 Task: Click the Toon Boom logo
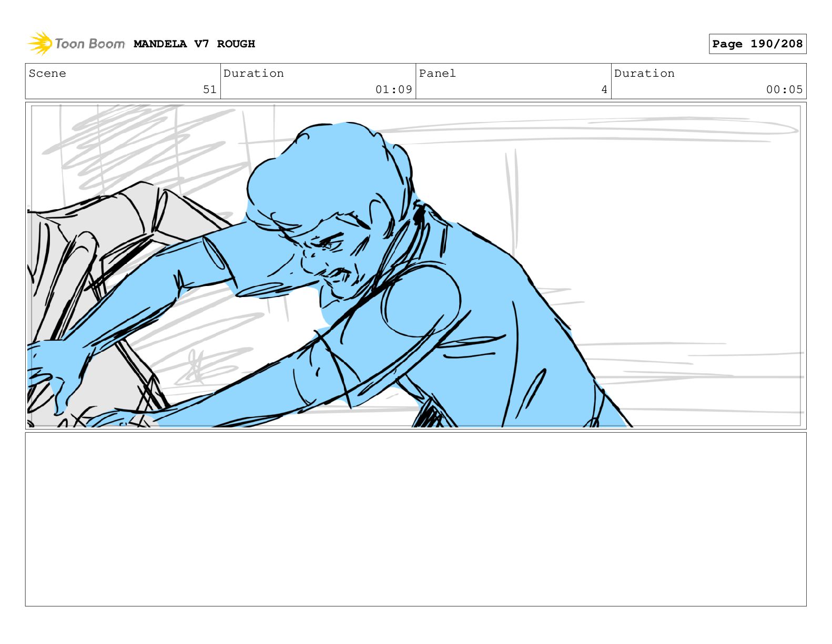coord(76,43)
